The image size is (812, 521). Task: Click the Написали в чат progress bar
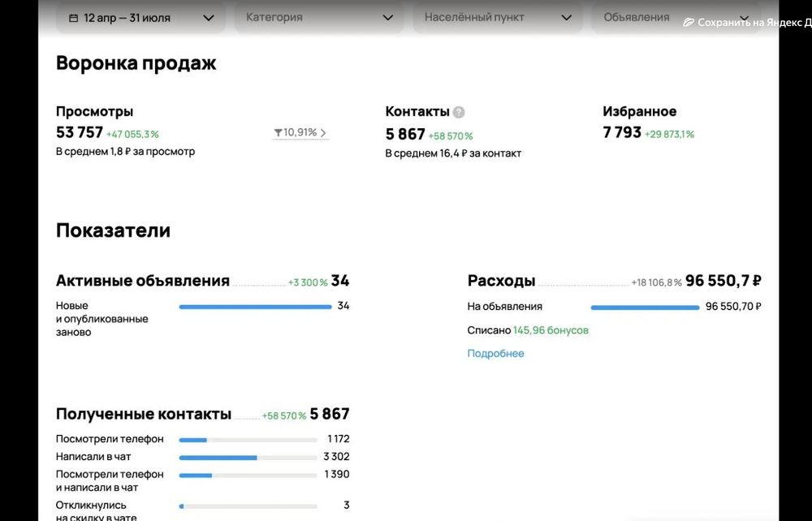click(248, 458)
